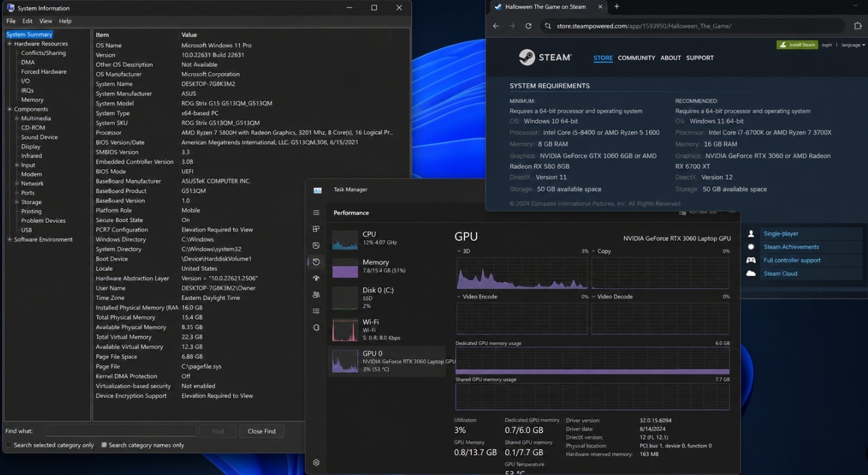Open Video Encode graph dropdown
Screen dimensions: 868x475
point(458,297)
